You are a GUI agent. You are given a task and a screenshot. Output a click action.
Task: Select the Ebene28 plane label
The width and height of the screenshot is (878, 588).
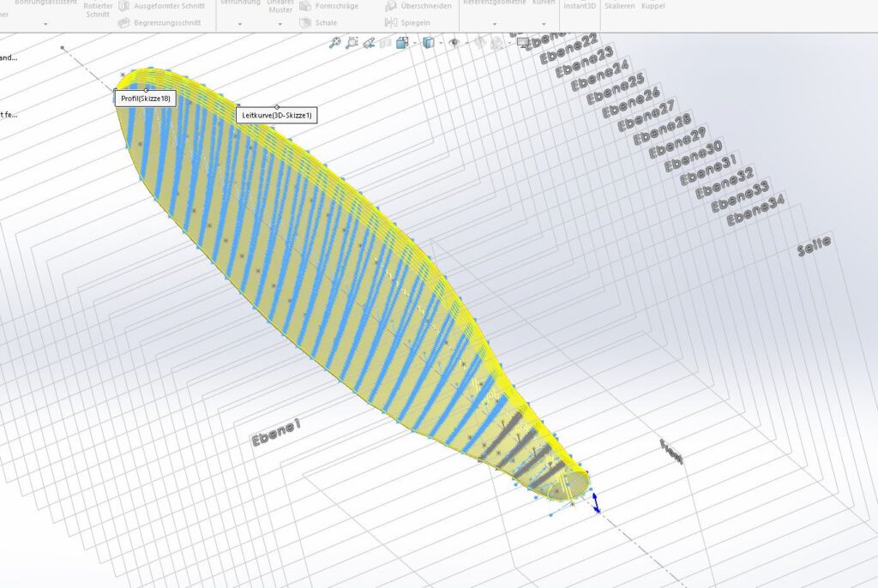(x=662, y=129)
